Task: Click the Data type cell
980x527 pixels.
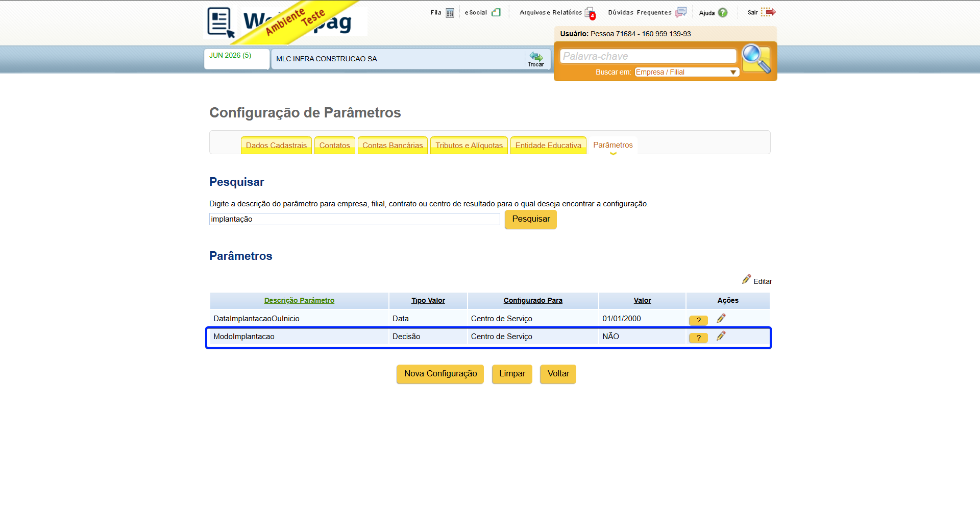Action: (x=428, y=319)
